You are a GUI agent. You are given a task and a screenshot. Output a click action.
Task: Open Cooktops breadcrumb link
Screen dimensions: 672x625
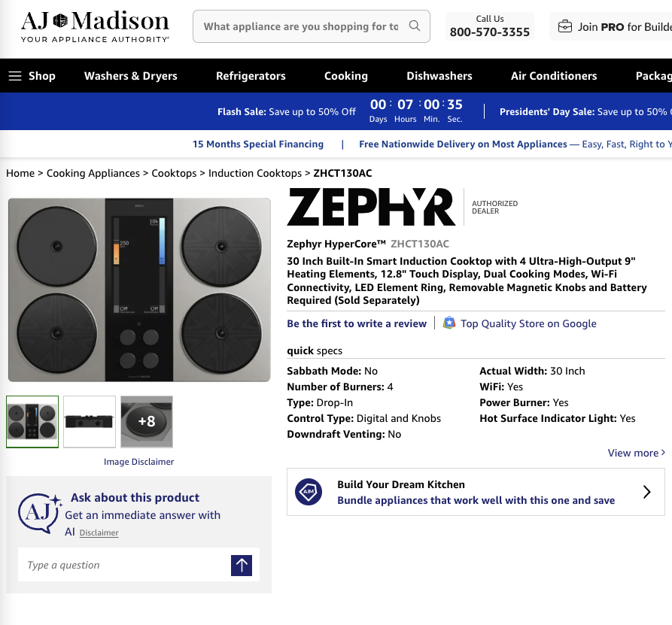click(x=174, y=173)
